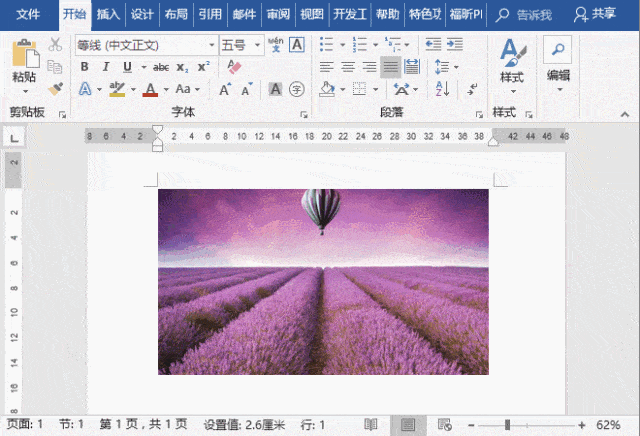Click the Cut scissors icon
640x436 pixels.
point(55,44)
